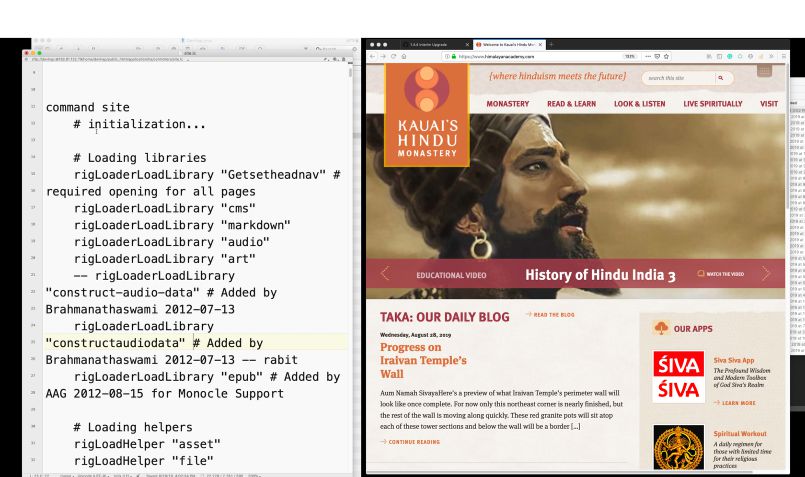The height and width of the screenshot is (477, 805).
Task: Click the rigLoadHelper "file" line
Action: 144,461
